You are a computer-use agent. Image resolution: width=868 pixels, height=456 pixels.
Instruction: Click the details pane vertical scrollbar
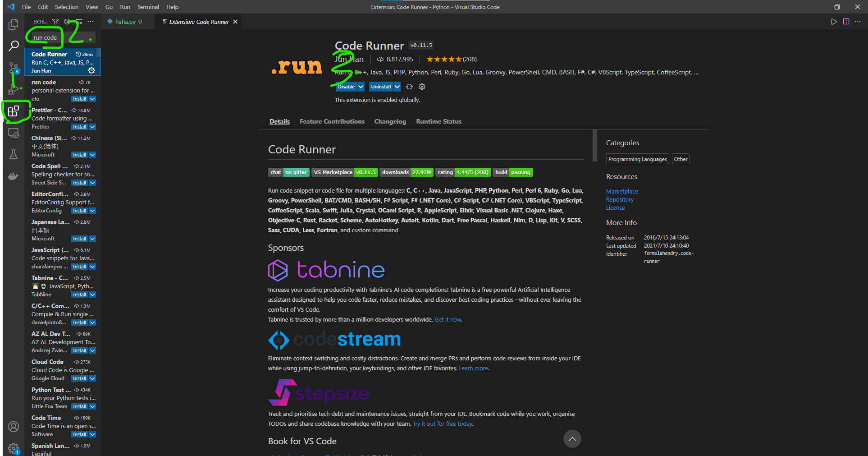[x=595, y=144]
